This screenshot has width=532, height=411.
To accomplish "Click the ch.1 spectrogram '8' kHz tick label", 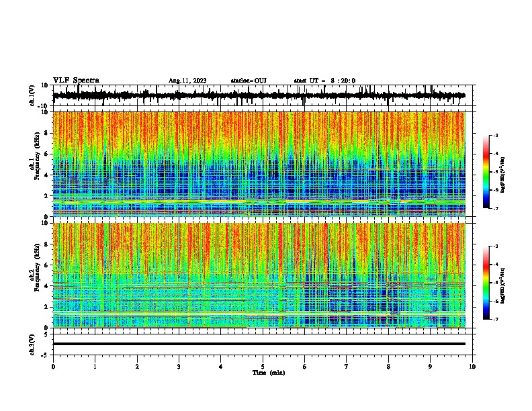I will [46, 133].
